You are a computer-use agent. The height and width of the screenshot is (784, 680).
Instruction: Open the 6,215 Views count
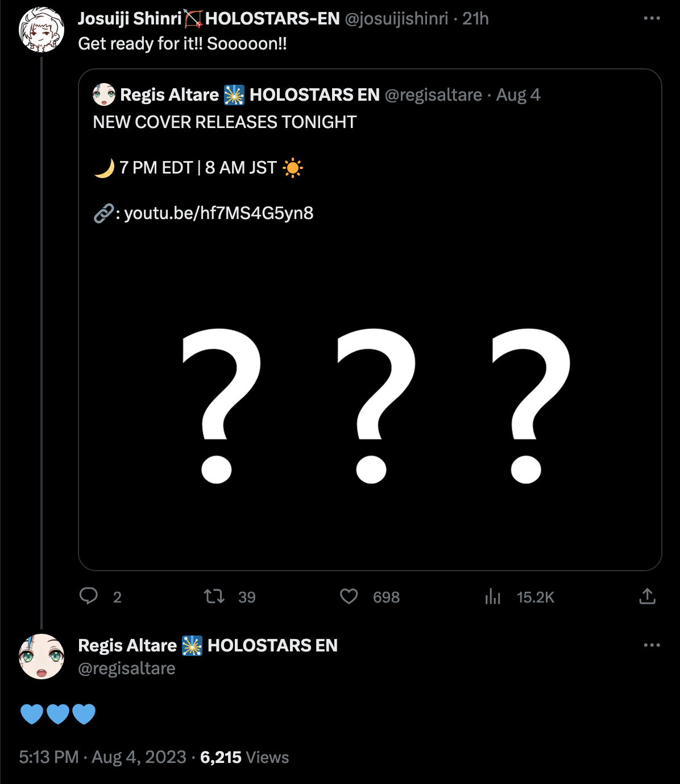click(244, 757)
